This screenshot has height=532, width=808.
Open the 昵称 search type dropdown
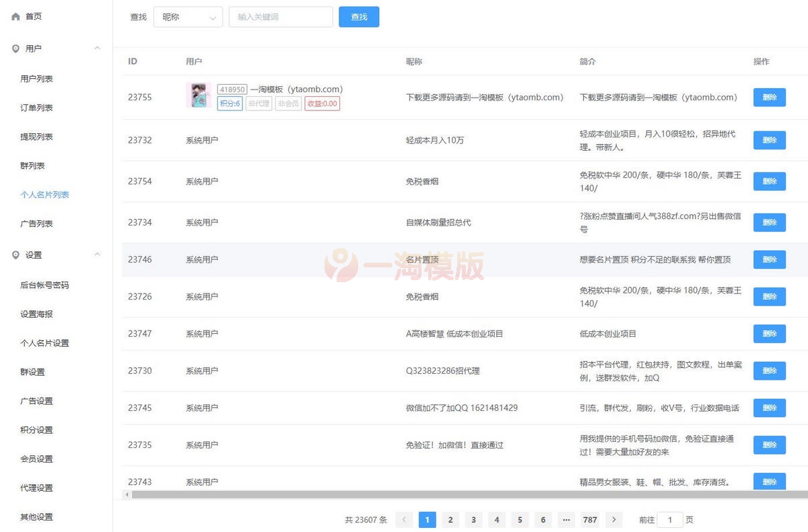(188, 17)
